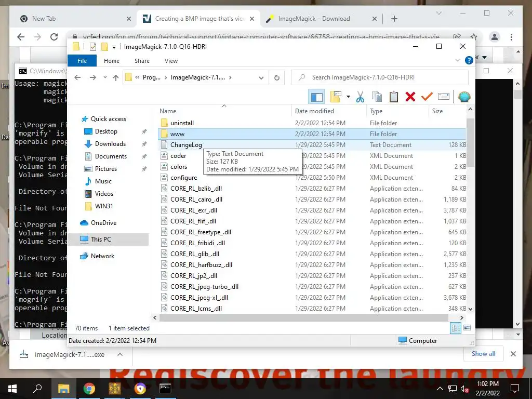Switch to ImageMagick – Download browser tab
Screen dimensions: 532x399
click(314, 19)
